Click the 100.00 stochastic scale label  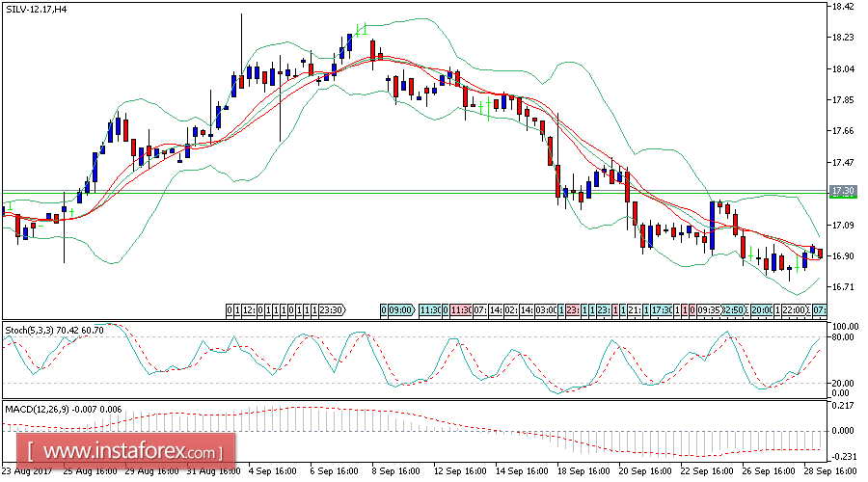tap(845, 327)
